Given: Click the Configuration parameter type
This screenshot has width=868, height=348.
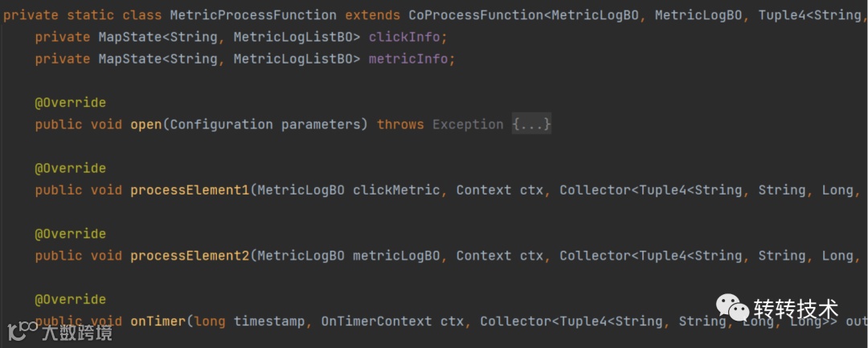Looking at the screenshot, I should coord(221,125).
